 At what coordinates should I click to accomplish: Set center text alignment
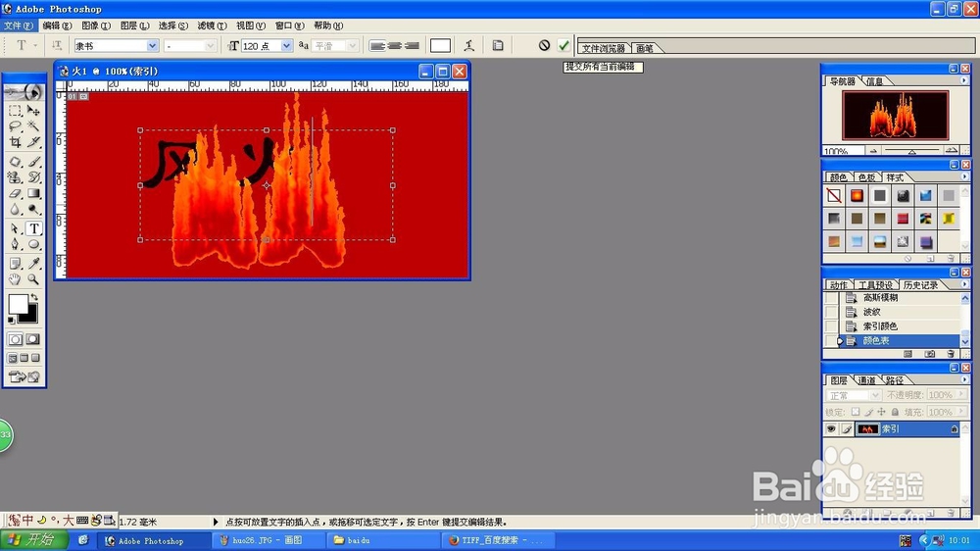click(394, 46)
